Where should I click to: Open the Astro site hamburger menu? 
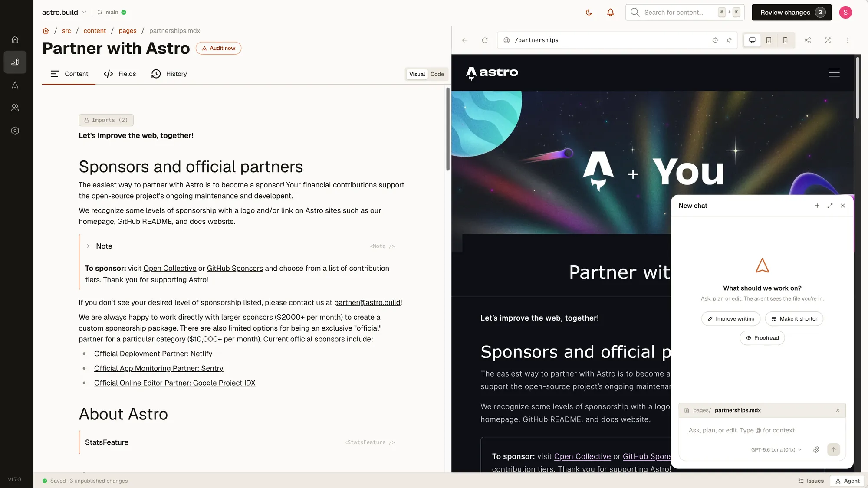(834, 72)
